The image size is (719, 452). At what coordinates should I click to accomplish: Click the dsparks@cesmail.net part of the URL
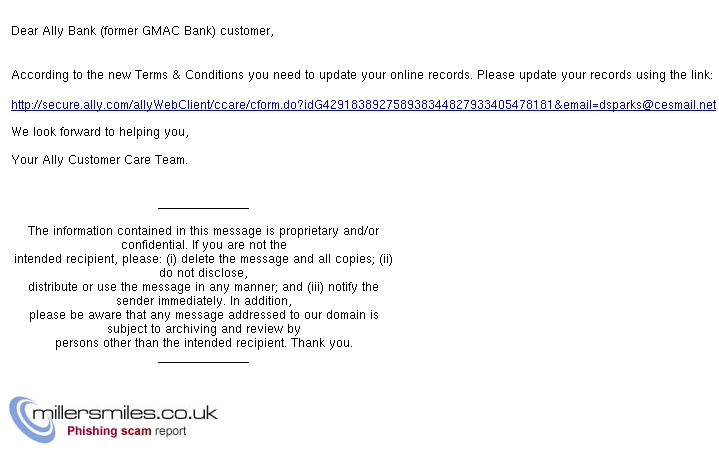657,105
